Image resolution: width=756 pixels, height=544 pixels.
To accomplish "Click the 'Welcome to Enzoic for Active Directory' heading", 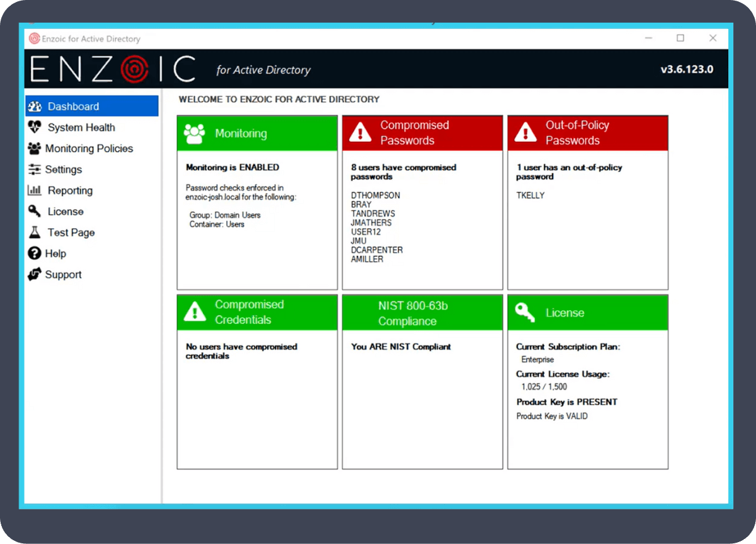I will click(x=279, y=99).
